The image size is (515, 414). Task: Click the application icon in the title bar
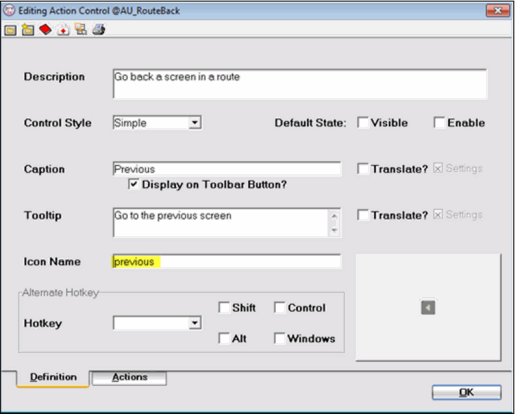9,10
